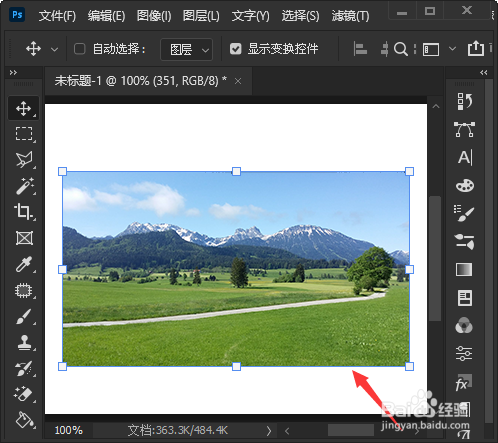The height and width of the screenshot is (443, 498).
Task: Expand the Move tool preset arrow
Action: pos(54,50)
